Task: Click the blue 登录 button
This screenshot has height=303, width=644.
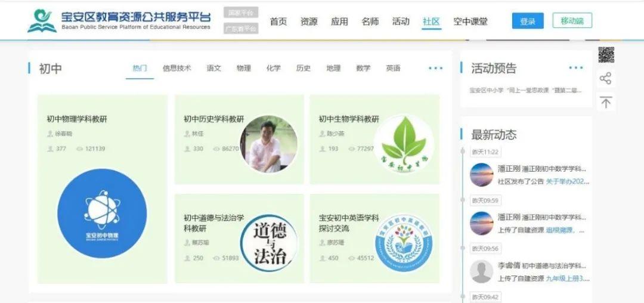Action: [x=527, y=21]
